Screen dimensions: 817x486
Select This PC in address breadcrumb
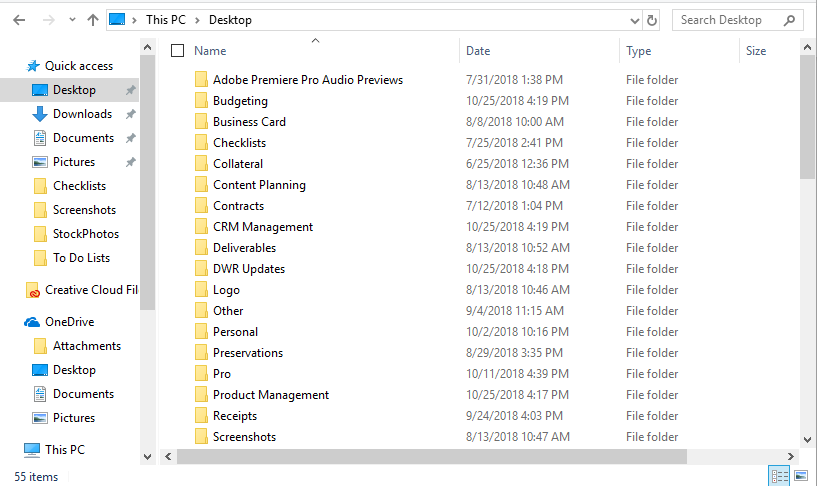pos(166,20)
